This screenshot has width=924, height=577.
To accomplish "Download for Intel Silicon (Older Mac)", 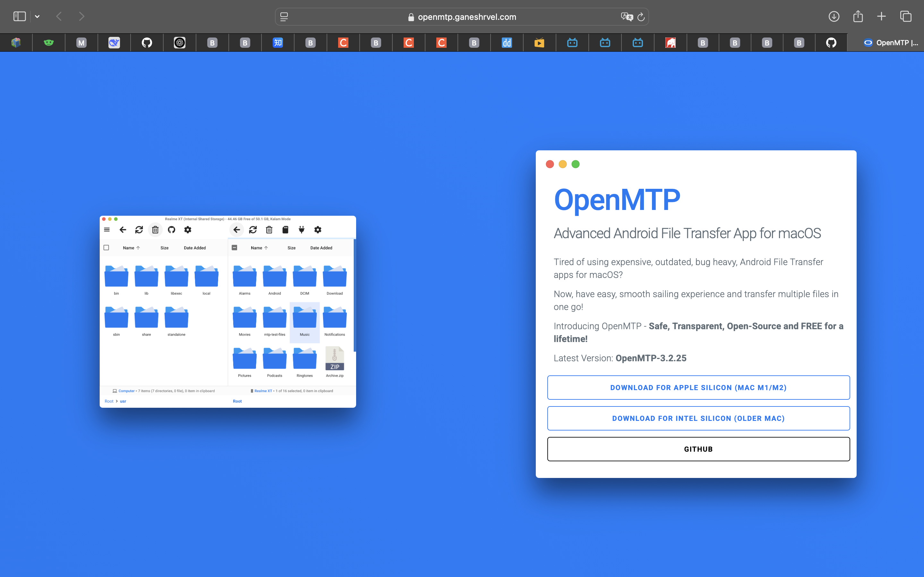I will (698, 418).
